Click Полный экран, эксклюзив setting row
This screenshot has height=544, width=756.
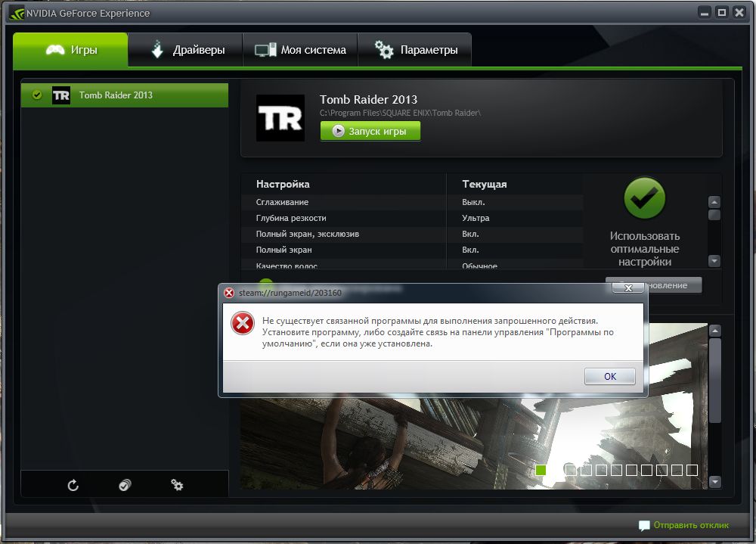click(x=412, y=234)
